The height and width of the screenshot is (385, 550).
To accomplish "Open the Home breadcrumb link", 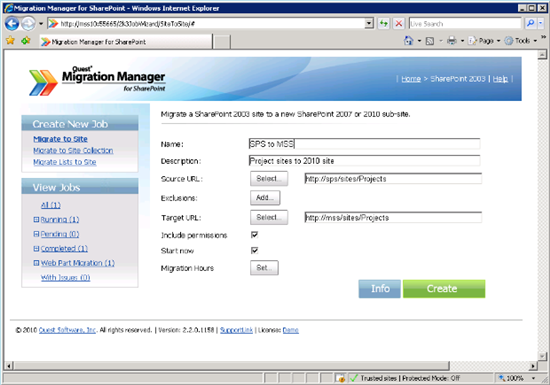I will (411, 79).
